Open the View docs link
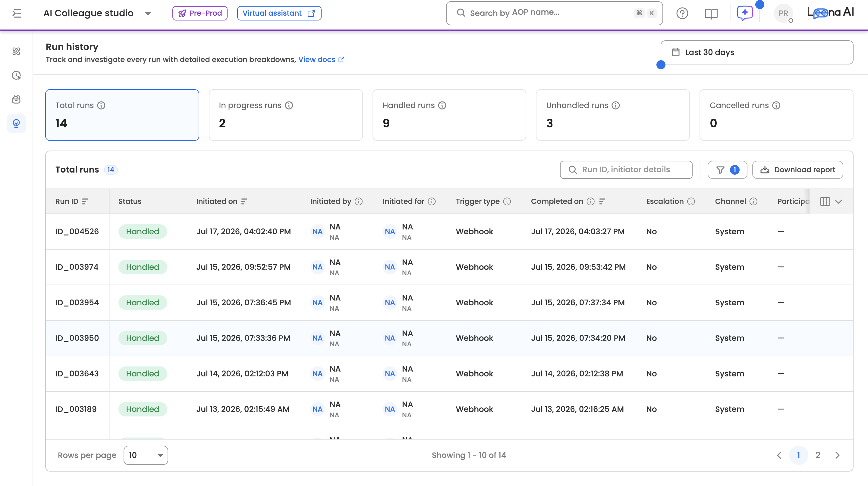Screen dimensions: 868x486 click(x=321, y=60)
